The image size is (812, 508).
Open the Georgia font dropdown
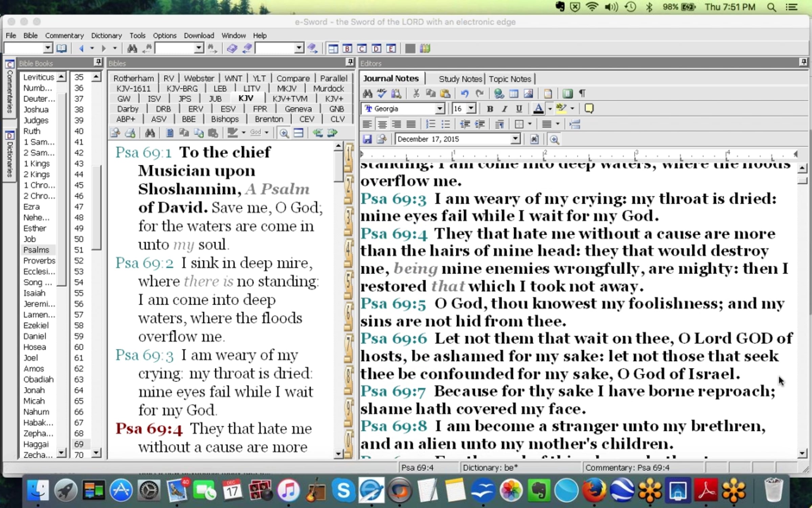click(x=439, y=109)
